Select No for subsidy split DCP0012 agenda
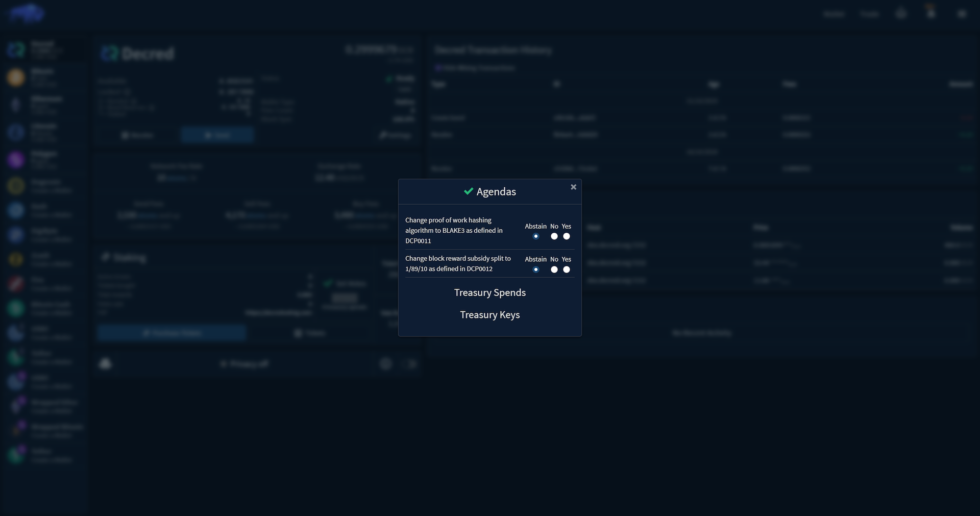The image size is (980, 516). click(554, 269)
